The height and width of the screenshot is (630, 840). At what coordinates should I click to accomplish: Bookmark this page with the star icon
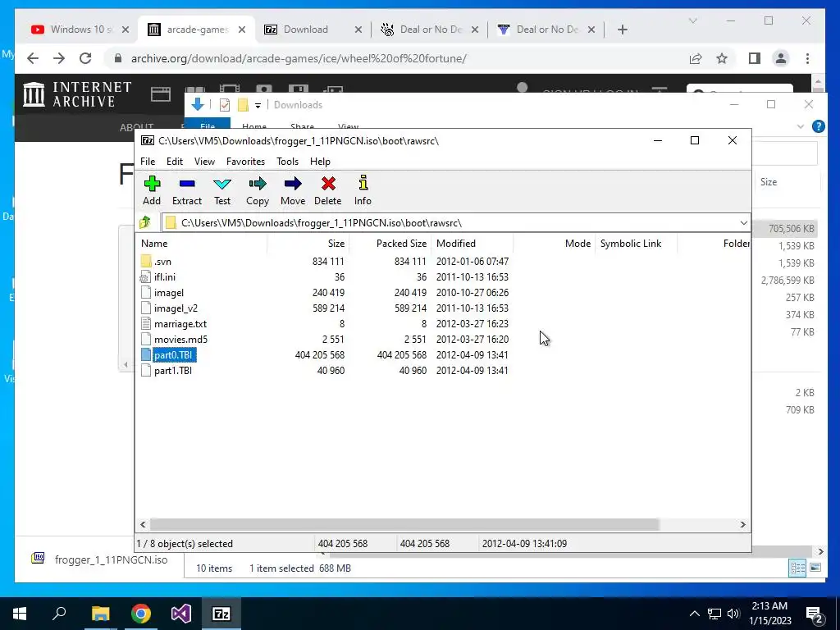722,58
